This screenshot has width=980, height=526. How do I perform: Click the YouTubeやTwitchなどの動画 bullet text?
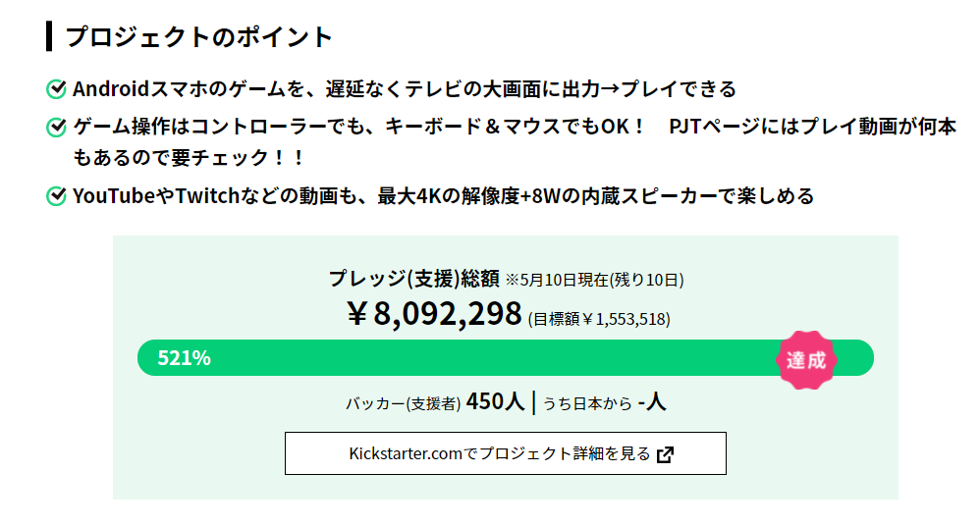[444, 196]
